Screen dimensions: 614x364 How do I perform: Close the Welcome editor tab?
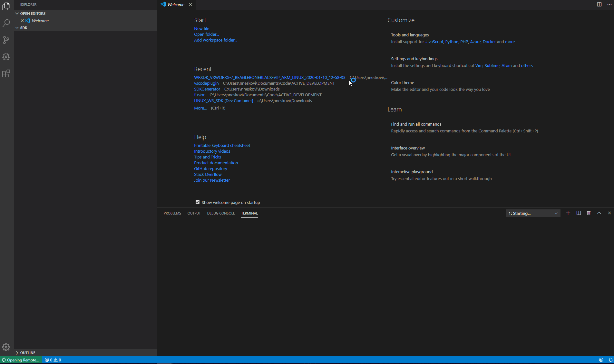190,5
